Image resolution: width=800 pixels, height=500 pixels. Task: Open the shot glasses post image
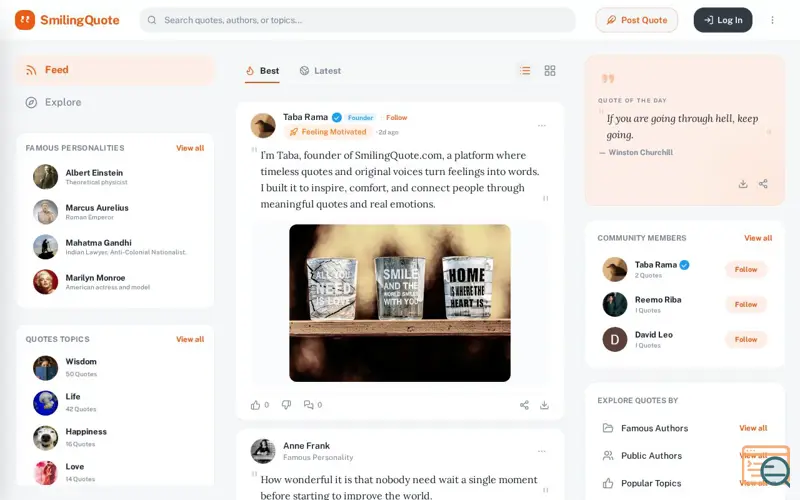pyautogui.click(x=399, y=303)
